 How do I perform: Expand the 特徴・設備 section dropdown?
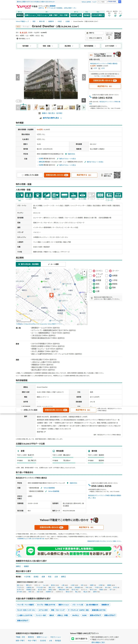[x=48, y=46]
